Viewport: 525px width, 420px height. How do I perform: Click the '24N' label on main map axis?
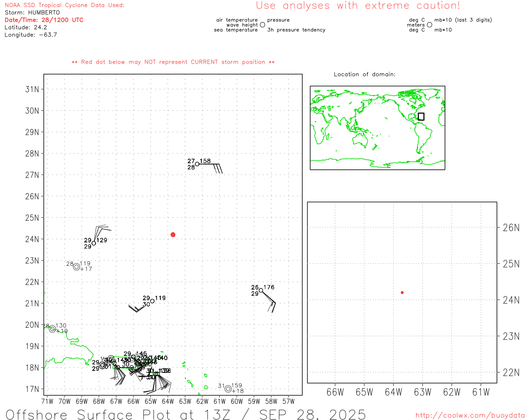(32, 239)
